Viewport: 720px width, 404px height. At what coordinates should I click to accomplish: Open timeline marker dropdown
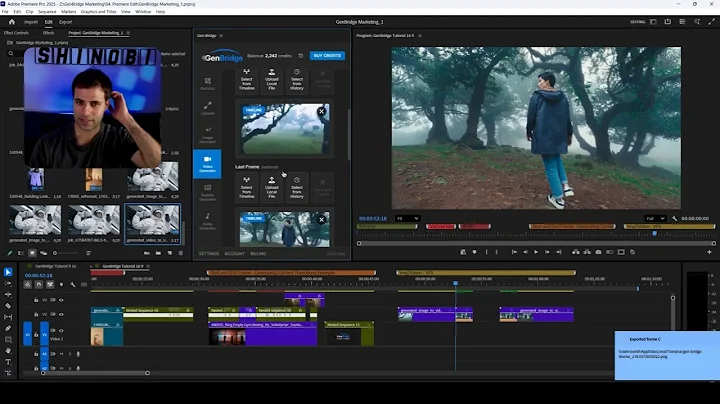click(62, 285)
